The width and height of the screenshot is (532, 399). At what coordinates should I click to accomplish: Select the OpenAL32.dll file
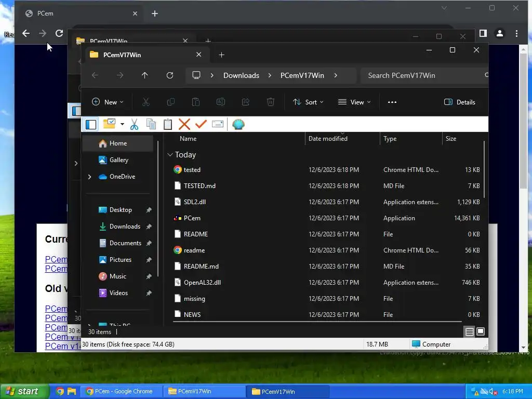(327, 282)
